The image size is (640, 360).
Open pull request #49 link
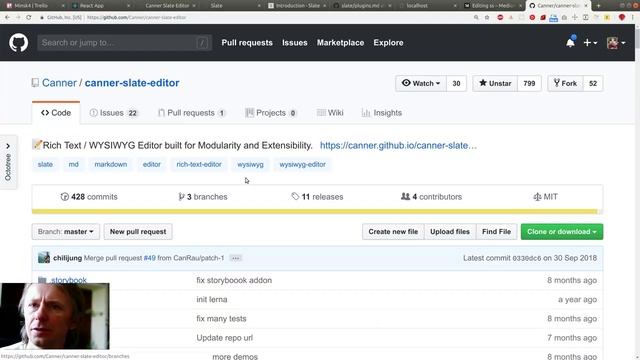(x=149, y=258)
